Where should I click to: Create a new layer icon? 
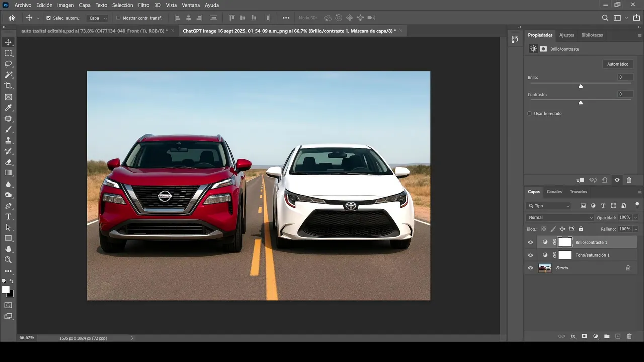point(618,336)
